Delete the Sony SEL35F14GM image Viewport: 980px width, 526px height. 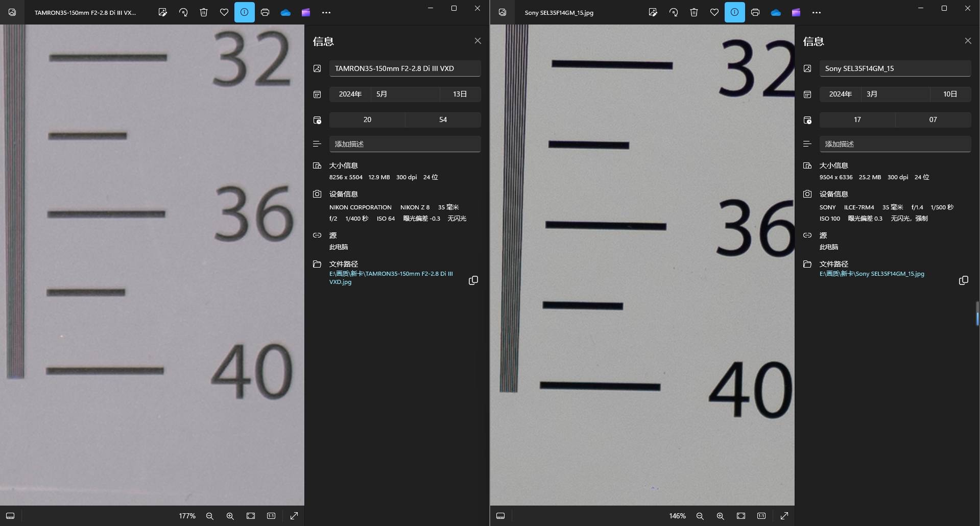point(694,12)
